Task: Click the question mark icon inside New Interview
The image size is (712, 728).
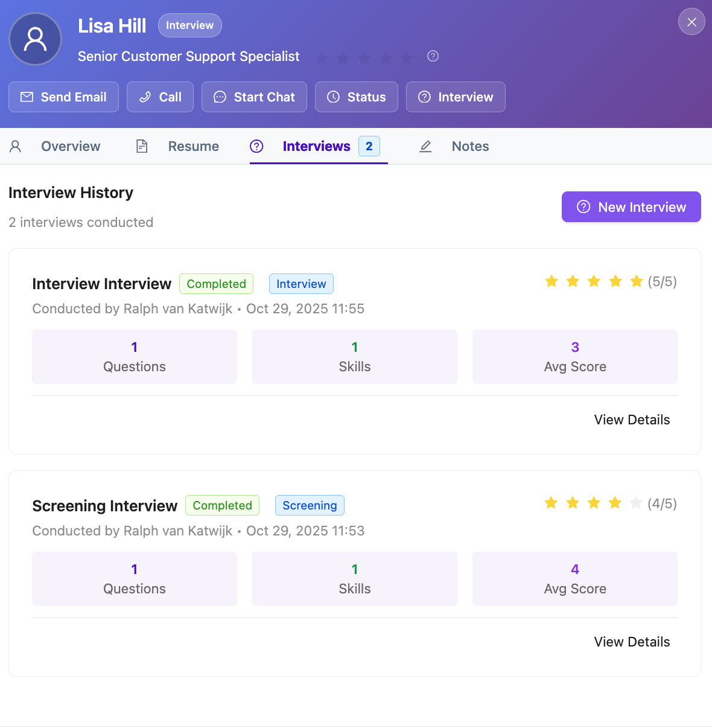Action: tap(583, 206)
